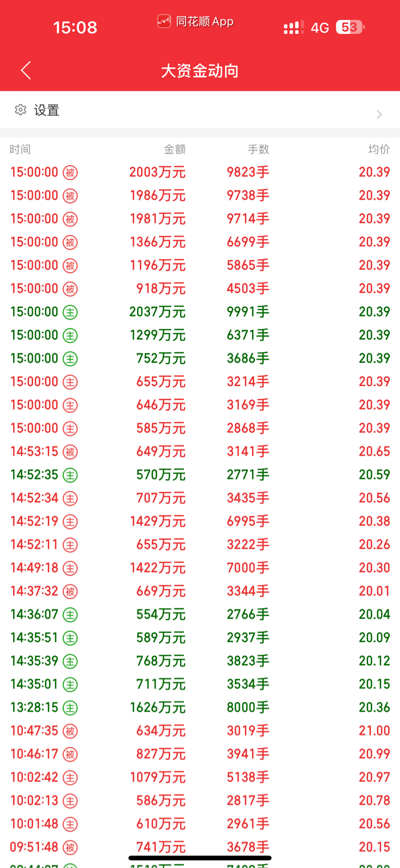This screenshot has height=868, width=400.
Task: Tap the back arrow in header
Action: pos(26,70)
